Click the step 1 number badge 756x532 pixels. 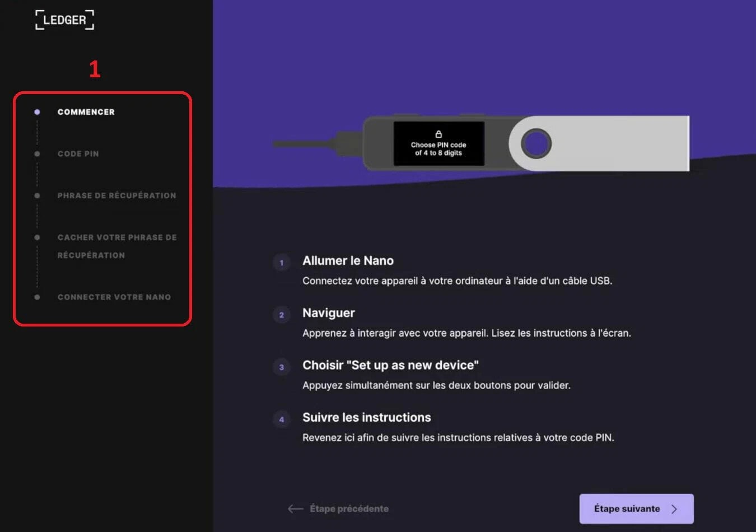pos(281,263)
